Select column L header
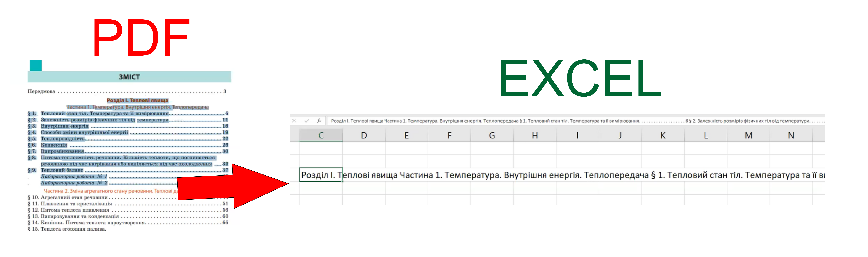 (x=706, y=135)
